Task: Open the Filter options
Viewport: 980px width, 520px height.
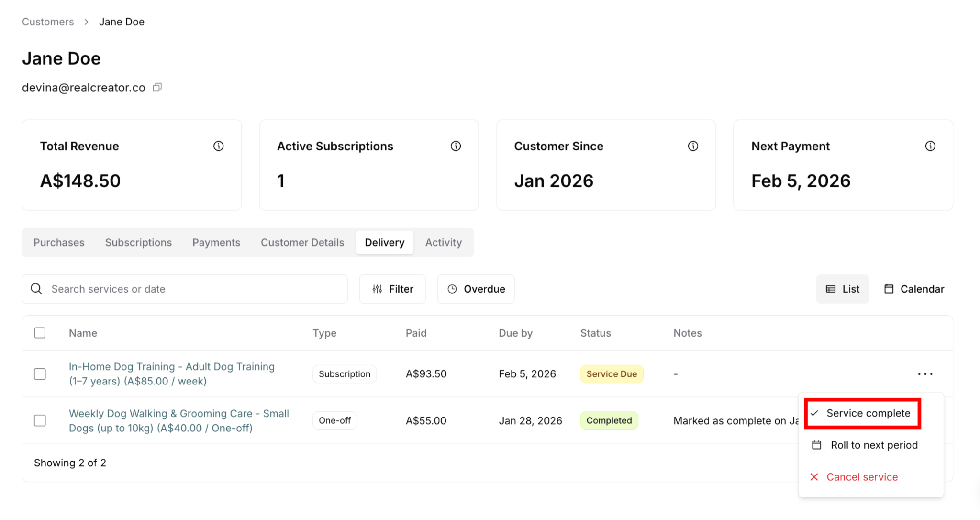Action: click(392, 289)
